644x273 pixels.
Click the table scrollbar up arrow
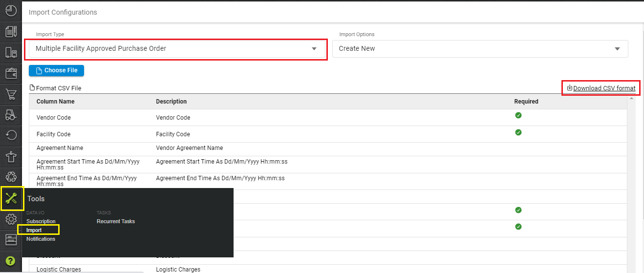[631, 99]
